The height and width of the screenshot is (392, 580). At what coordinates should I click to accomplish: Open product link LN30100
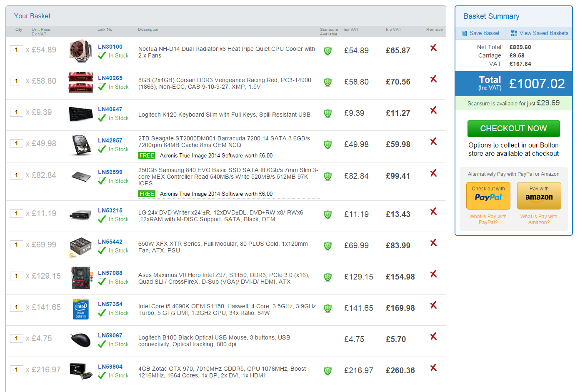[x=110, y=47]
